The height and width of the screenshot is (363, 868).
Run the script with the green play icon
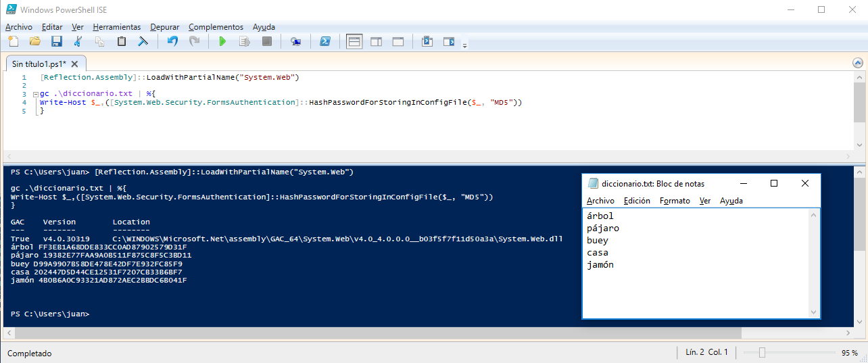click(x=223, y=41)
